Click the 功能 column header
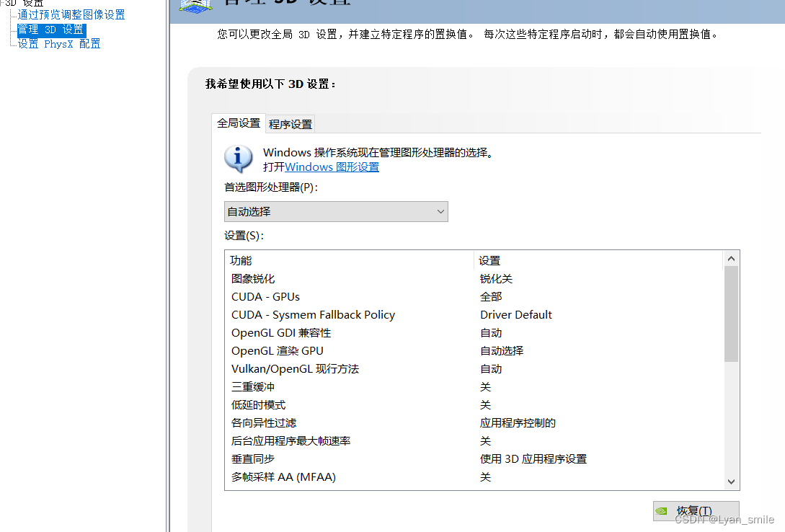 click(350, 261)
